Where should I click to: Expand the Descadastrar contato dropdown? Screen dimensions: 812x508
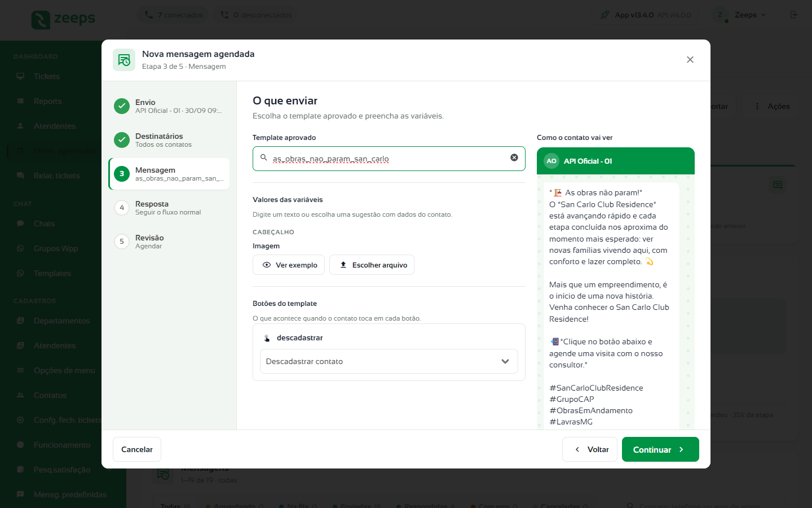coord(389,361)
